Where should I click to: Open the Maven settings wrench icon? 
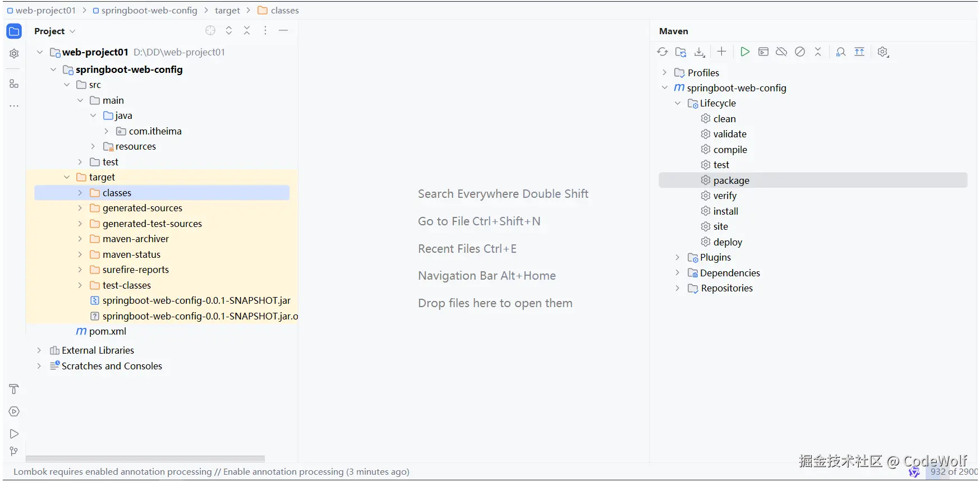coord(883,52)
